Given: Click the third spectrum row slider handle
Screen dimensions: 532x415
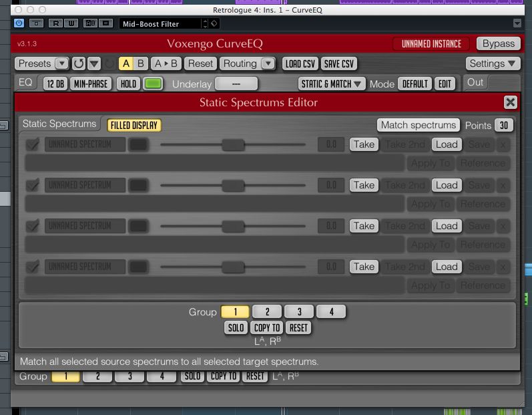Looking at the screenshot, I should (x=233, y=226).
